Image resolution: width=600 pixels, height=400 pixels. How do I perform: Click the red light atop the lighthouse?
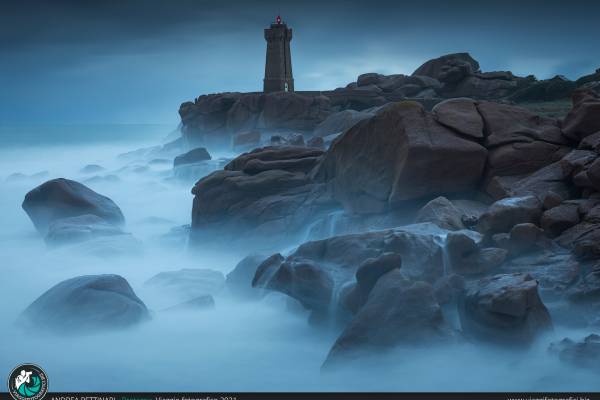pos(278,19)
